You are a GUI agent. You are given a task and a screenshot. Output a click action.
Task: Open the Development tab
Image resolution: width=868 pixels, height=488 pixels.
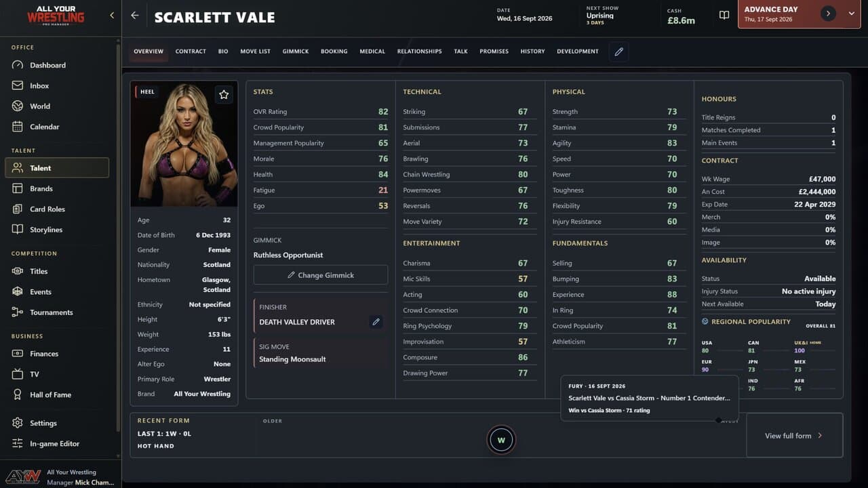[x=578, y=52]
